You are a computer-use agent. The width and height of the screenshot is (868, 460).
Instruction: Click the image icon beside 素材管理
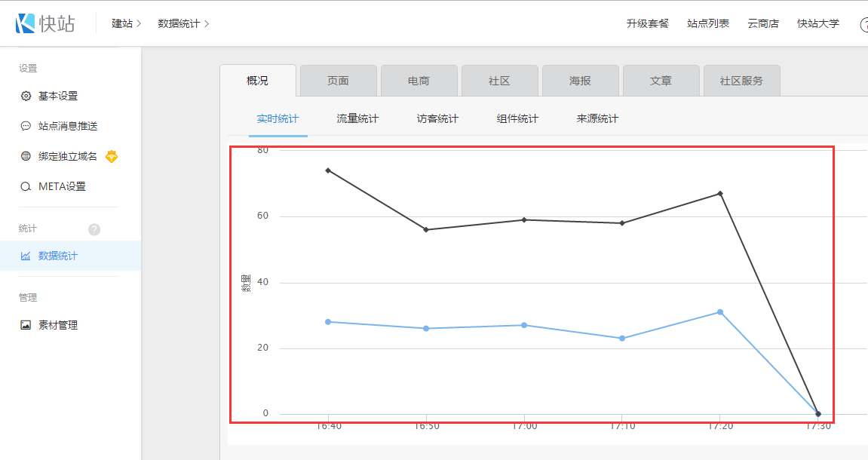26,325
